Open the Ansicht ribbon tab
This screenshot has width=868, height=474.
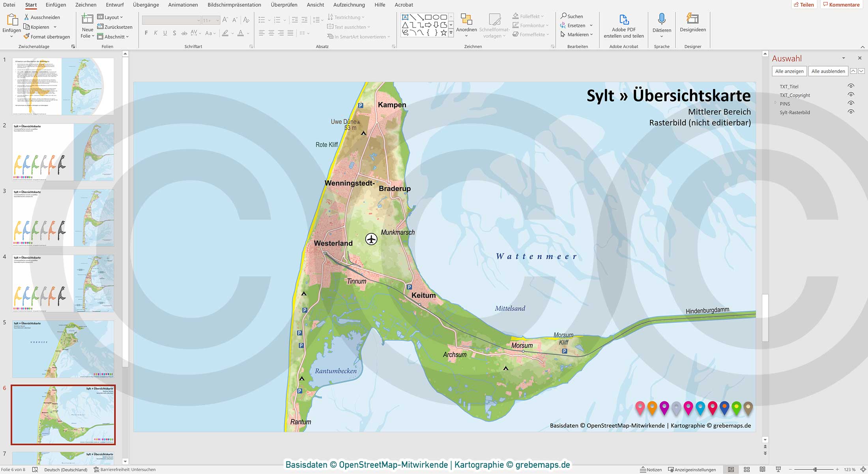point(315,5)
